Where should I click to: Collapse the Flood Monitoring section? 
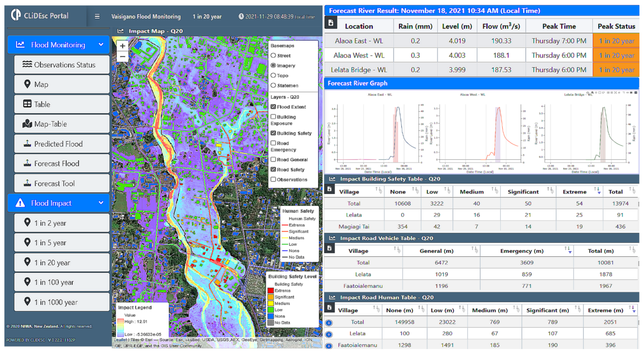pos(101,45)
